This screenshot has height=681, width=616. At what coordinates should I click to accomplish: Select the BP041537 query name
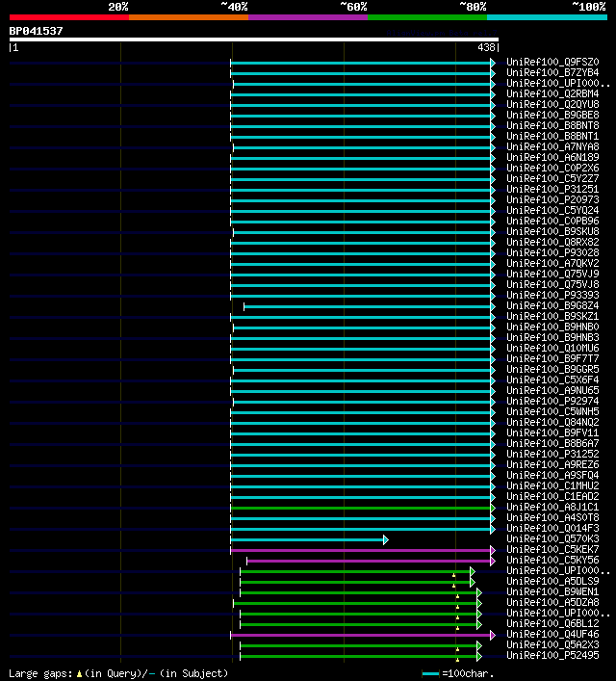(x=36, y=31)
